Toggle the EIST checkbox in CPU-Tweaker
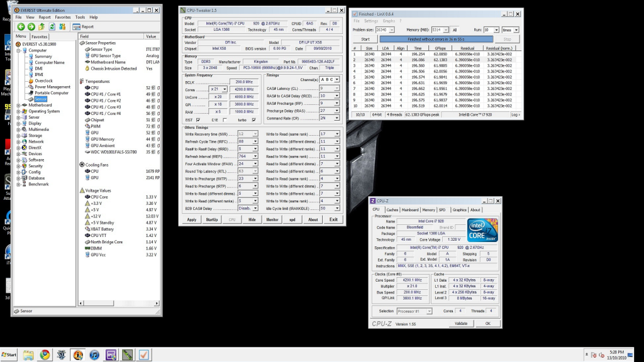 [198, 119]
